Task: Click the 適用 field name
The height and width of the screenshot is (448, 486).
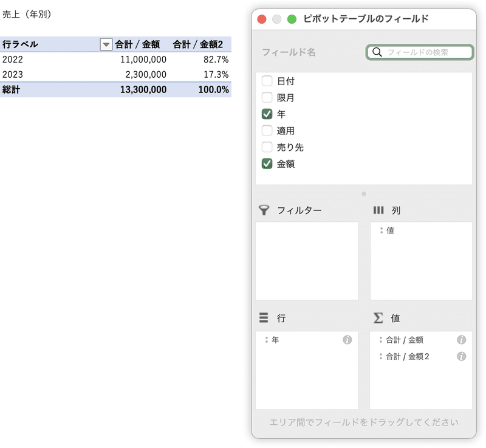Action: click(x=286, y=131)
